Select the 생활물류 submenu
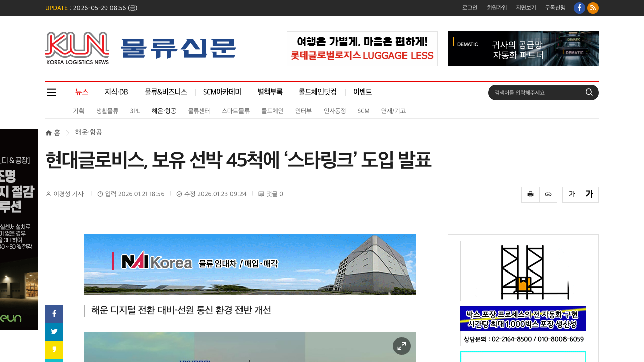Viewport: 644px width, 362px height. 107,111
